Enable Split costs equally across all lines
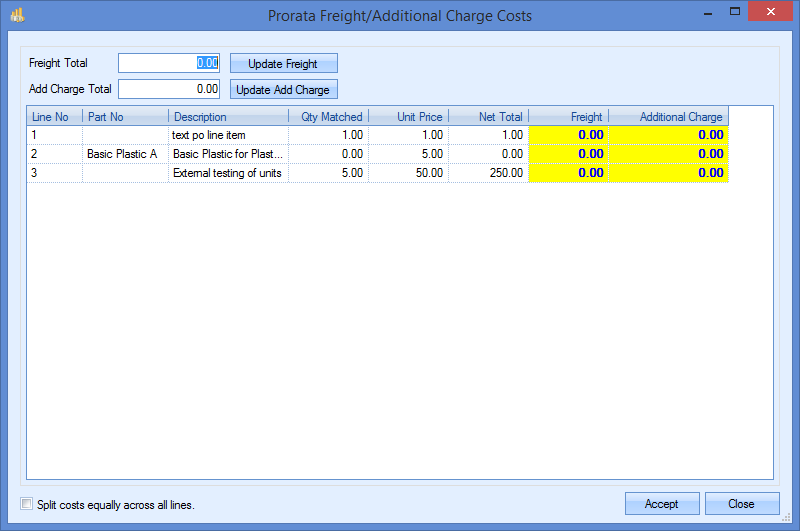 [x=27, y=504]
